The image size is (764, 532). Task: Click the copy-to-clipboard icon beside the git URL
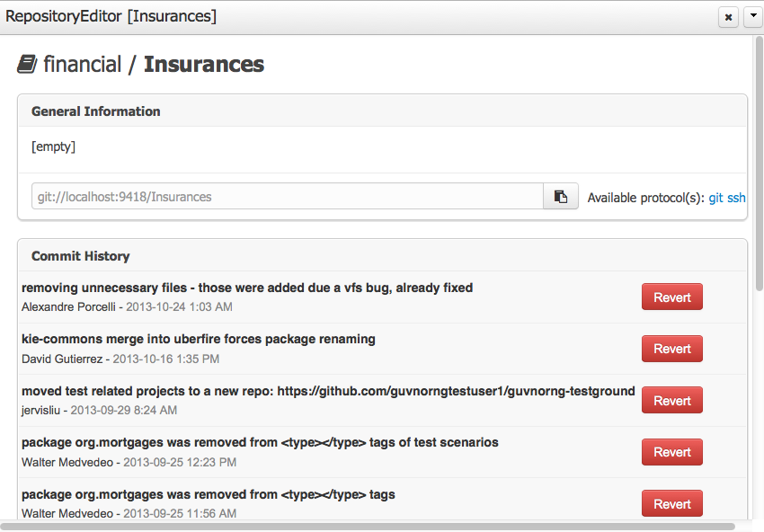561,197
